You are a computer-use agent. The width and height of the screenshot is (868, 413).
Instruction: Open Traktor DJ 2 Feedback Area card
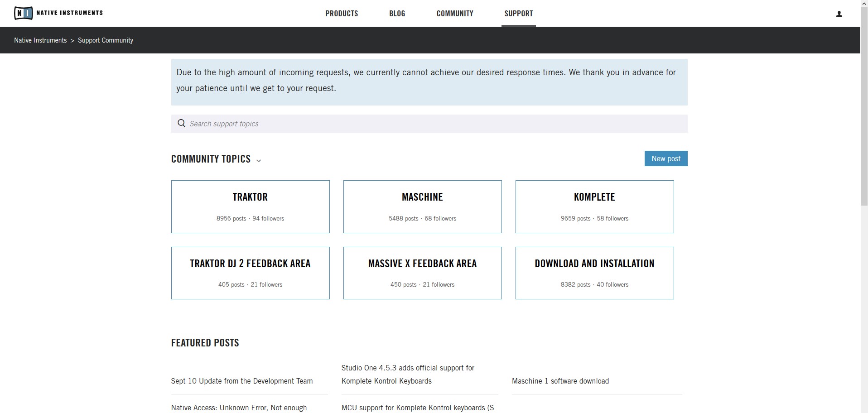(251, 273)
